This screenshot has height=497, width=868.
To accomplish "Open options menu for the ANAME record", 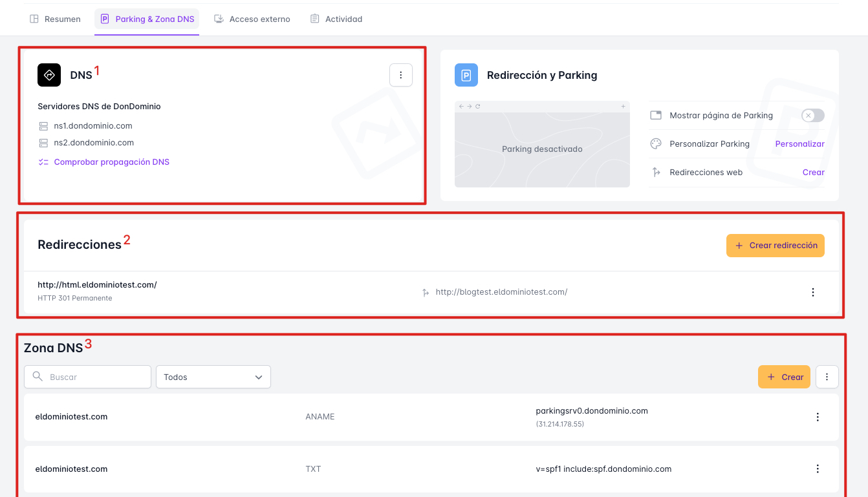I will tap(818, 417).
